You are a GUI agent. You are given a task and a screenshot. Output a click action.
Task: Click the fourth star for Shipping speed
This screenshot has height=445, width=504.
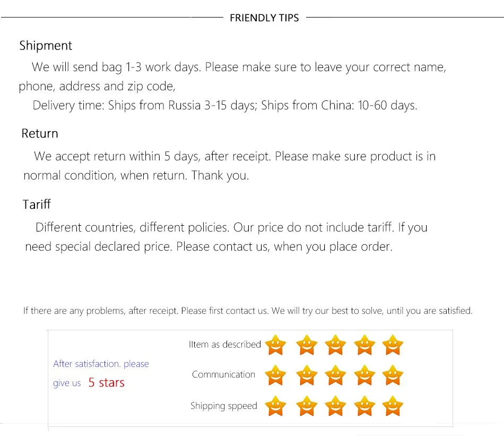pos(364,406)
